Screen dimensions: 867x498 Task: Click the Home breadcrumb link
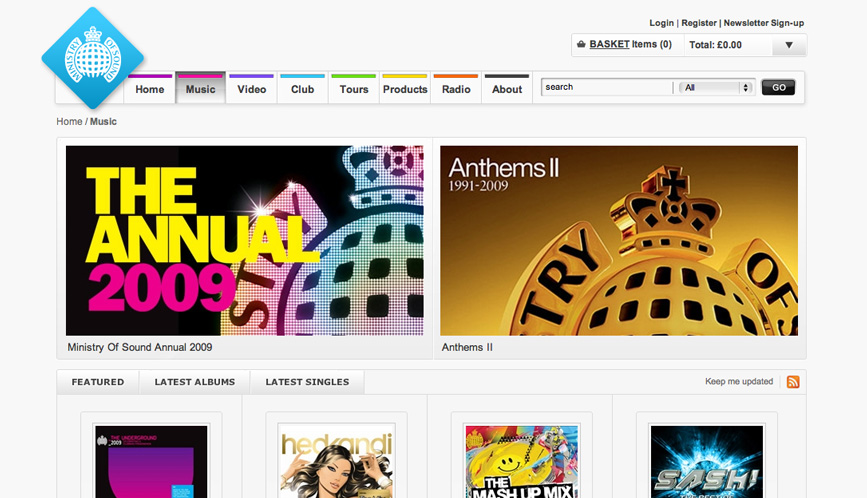click(69, 122)
